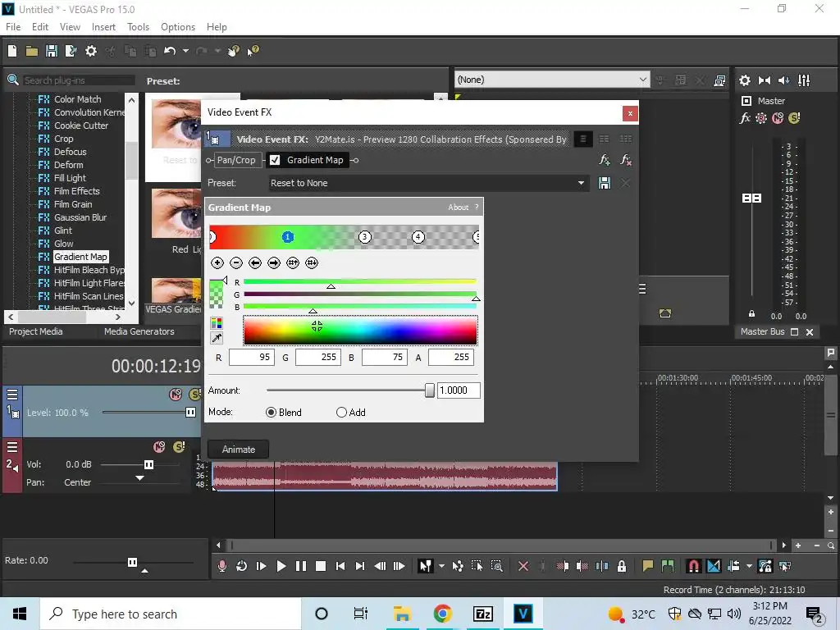The image size is (840, 630).
Task: Click the A value field 255
Action: 451,357
